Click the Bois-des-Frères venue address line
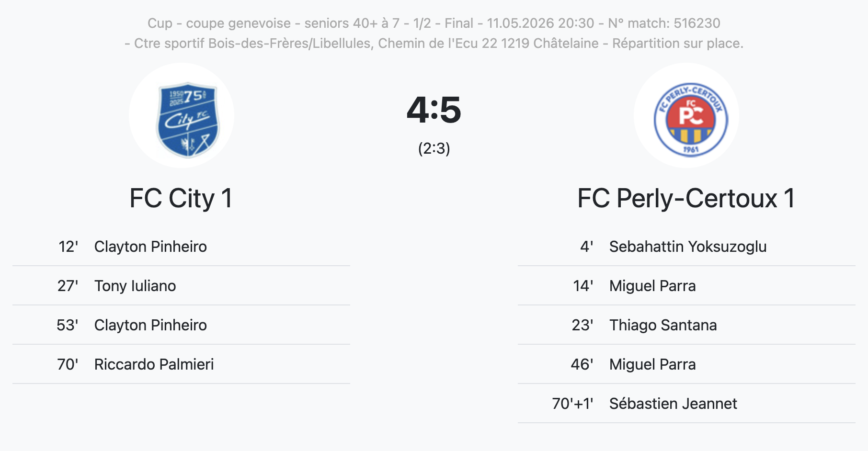This screenshot has width=868, height=451. coord(434,43)
